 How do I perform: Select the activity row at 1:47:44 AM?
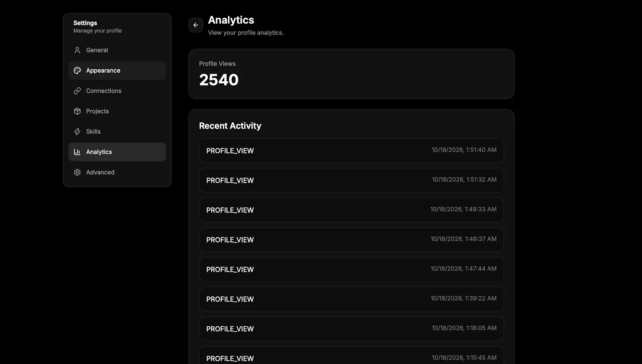coord(351,269)
